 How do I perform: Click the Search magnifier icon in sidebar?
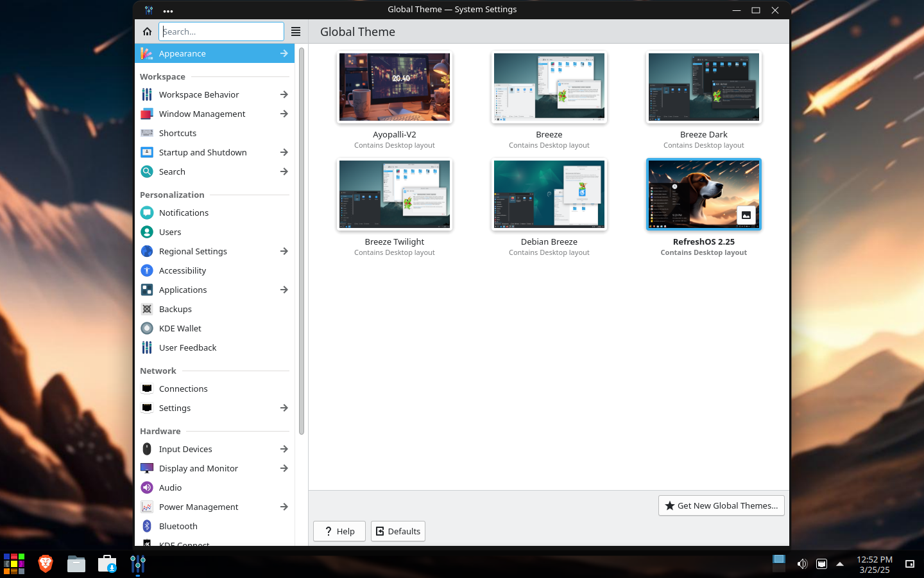point(147,171)
